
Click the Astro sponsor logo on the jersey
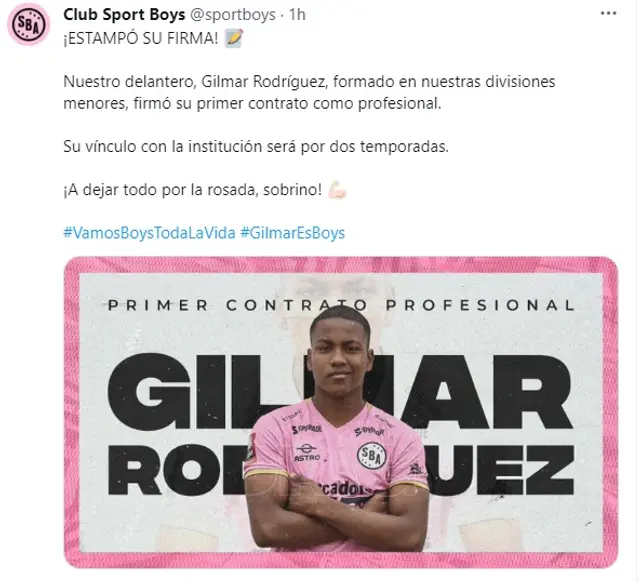(307, 453)
